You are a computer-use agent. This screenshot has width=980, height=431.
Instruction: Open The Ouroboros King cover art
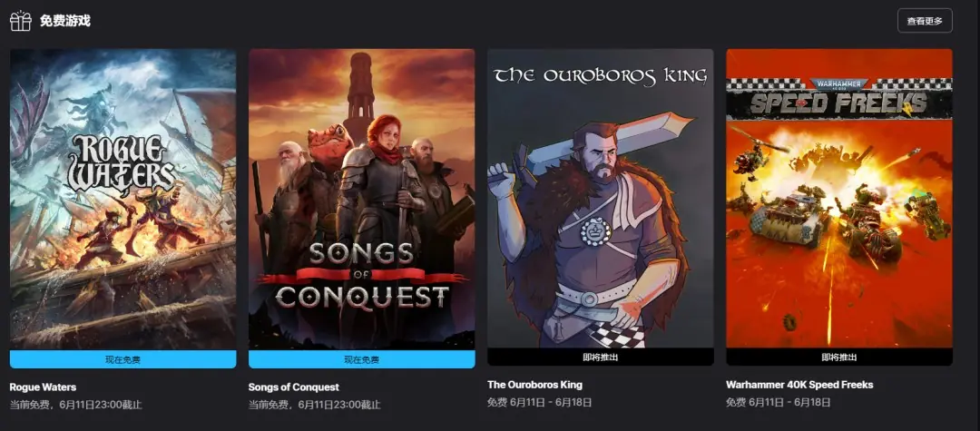(601, 198)
